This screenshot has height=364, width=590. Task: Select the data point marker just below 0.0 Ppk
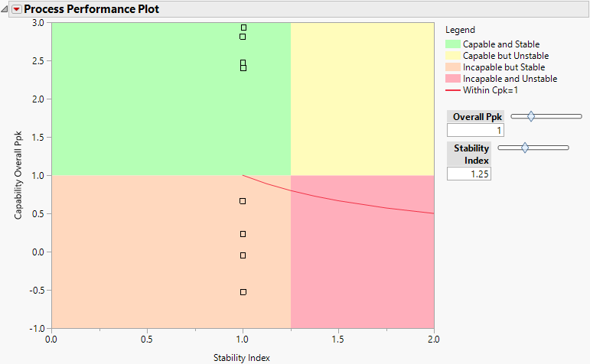[x=243, y=255]
